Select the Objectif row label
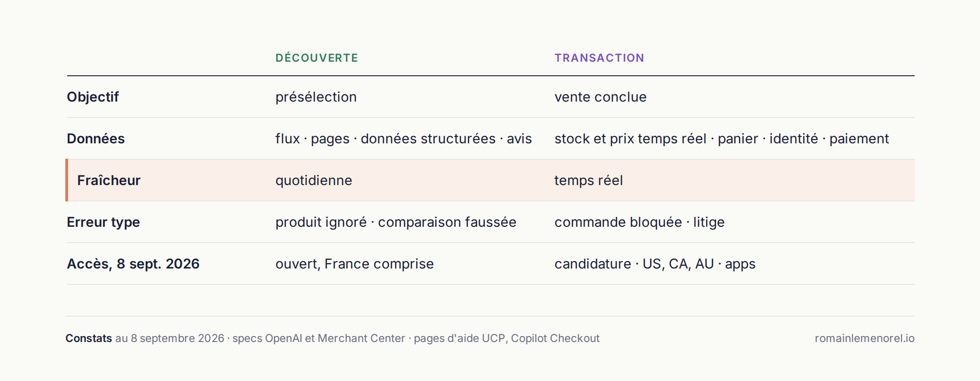Image resolution: width=980 pixels, height=381 pixels. point(93,97)
